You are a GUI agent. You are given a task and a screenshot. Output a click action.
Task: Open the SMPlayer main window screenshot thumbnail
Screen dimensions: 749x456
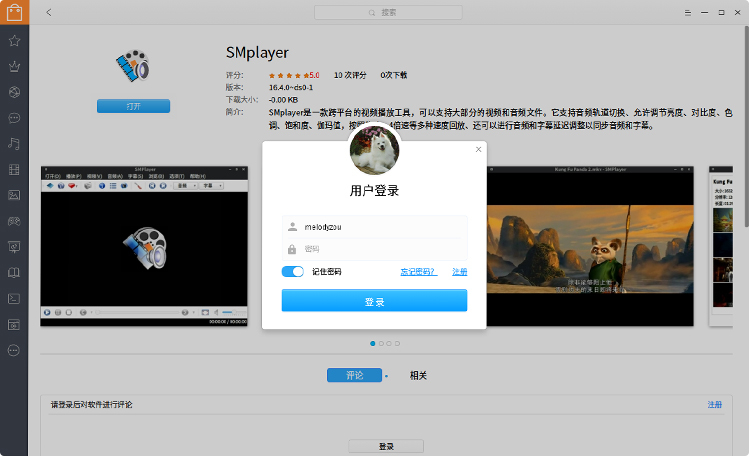144,246
